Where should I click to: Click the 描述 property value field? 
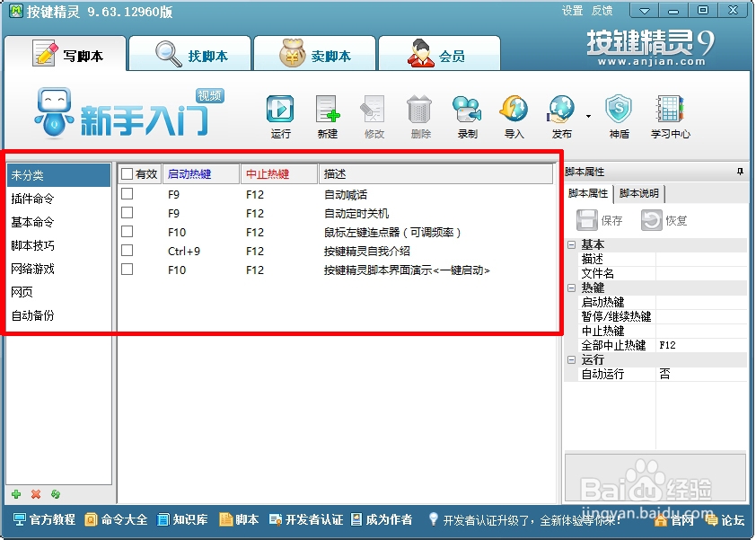(701, 259)
